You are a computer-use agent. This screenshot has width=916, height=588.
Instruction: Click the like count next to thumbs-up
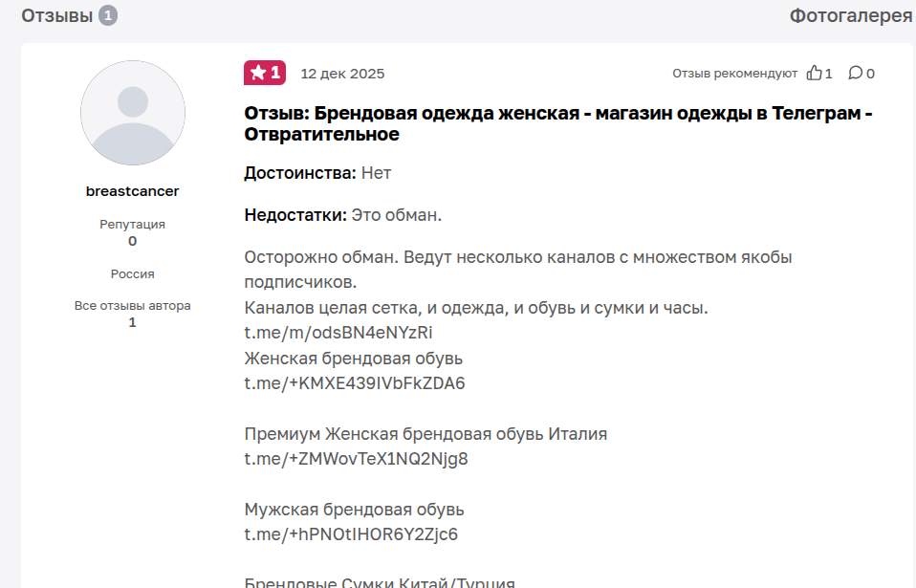[x=830, y=73]
